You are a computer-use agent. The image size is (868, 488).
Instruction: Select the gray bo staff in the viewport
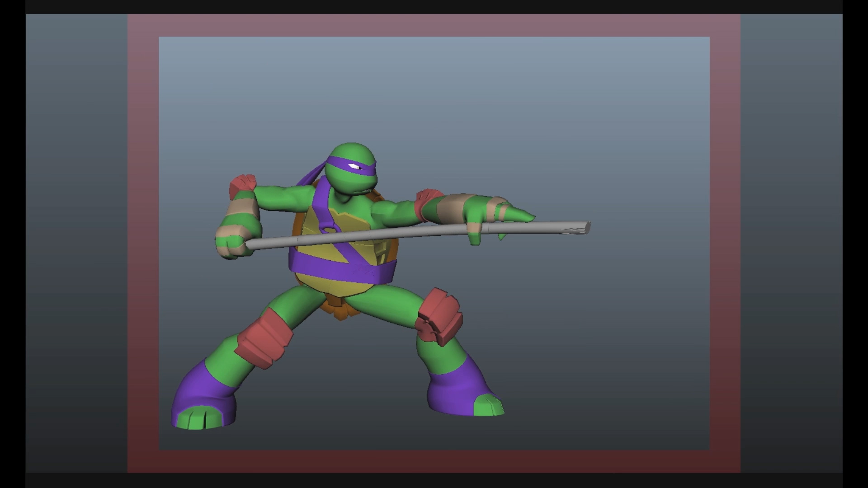point(418,235)
